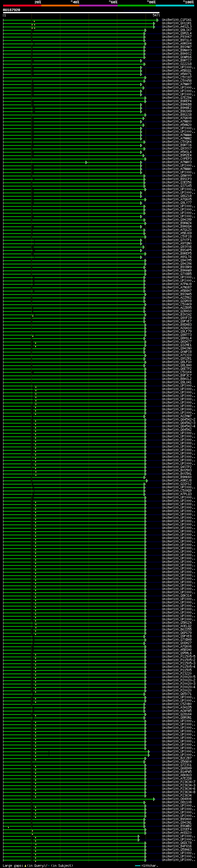Open hit UniRef100_Q9LIK7
This screenshot has width=197, height=868.
point(177,30)
